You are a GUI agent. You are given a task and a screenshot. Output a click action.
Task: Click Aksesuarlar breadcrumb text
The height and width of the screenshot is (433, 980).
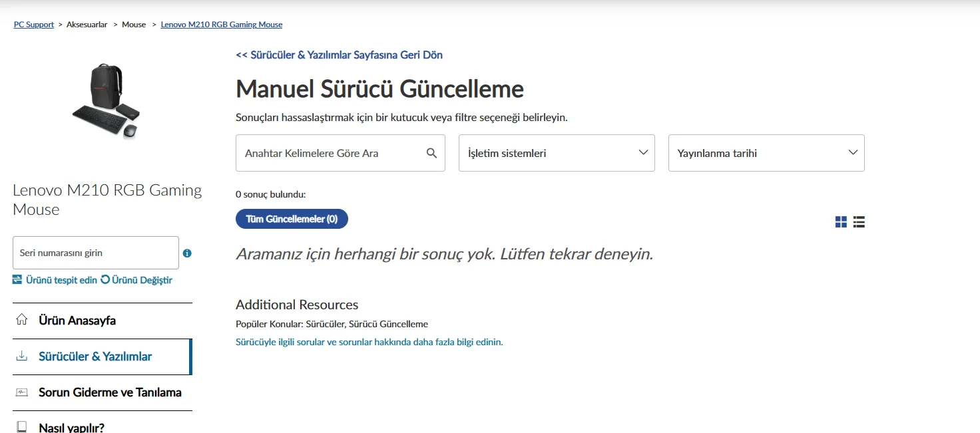(x=87, y=25)
